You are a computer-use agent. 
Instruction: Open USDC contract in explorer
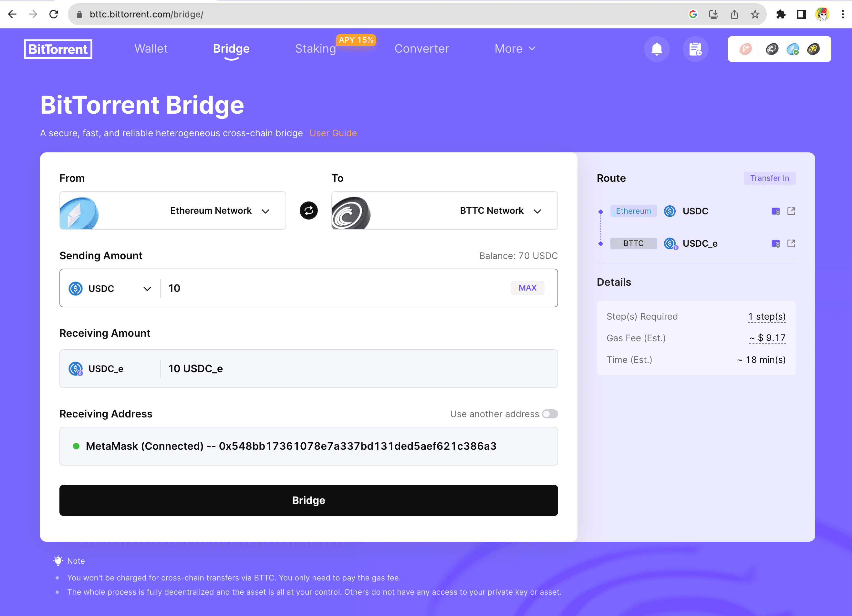click(x=791, y=211)
